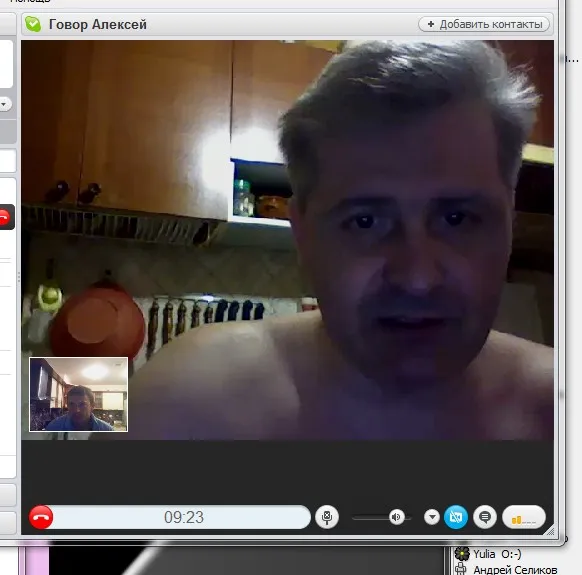The image size is (582, 575).
Task: Check call quality signal bars
Action: tap(524, 517)
